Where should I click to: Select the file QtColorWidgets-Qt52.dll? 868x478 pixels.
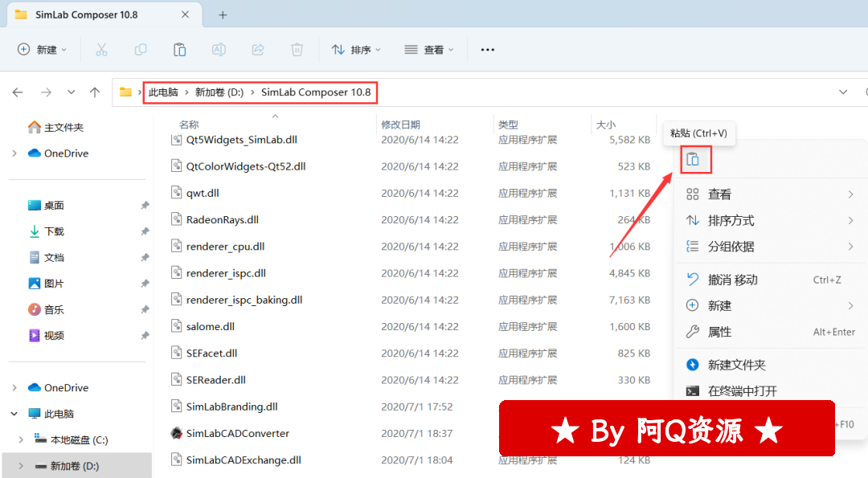[x=246, y=166]
